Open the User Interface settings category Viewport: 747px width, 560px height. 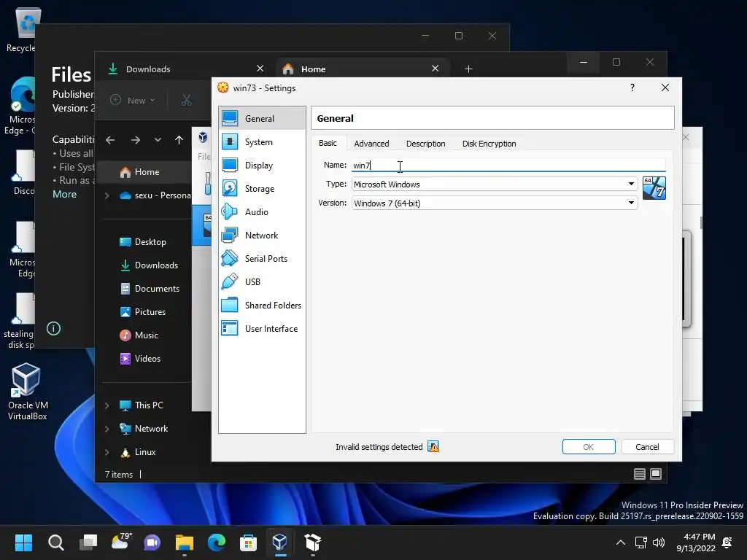tap(262, 329)
